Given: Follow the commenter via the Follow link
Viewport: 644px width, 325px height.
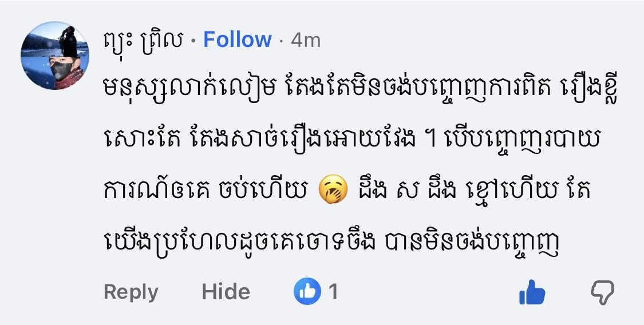Looking at the screenshot, I should point(237,39).
